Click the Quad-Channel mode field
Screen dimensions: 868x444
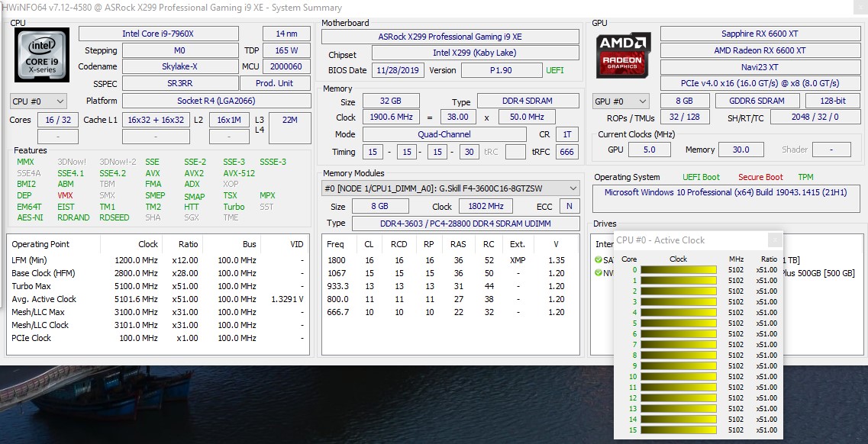click(444, 134)
